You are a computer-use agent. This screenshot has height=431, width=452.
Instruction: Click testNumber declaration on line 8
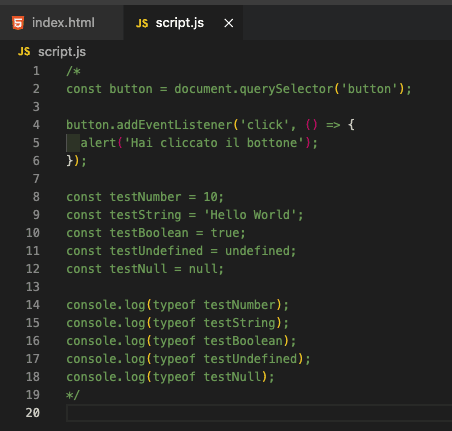pos(145,197)
